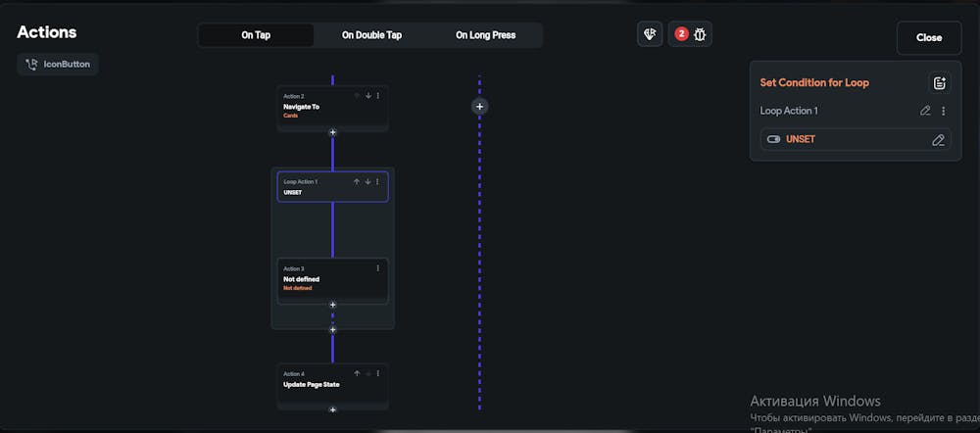Click the IconButton widget chip
This screenshot has width=980, height=433.
58,65
